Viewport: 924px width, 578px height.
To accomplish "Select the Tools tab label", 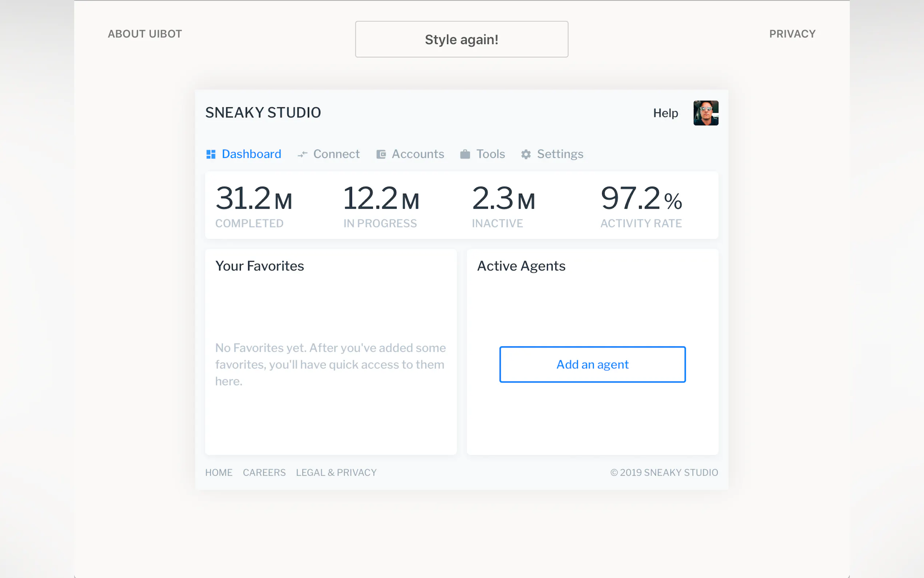I will pos(490,154).
